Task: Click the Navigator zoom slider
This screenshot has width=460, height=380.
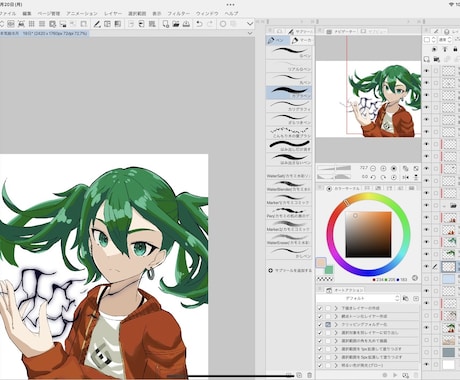Action: [334, 168]
